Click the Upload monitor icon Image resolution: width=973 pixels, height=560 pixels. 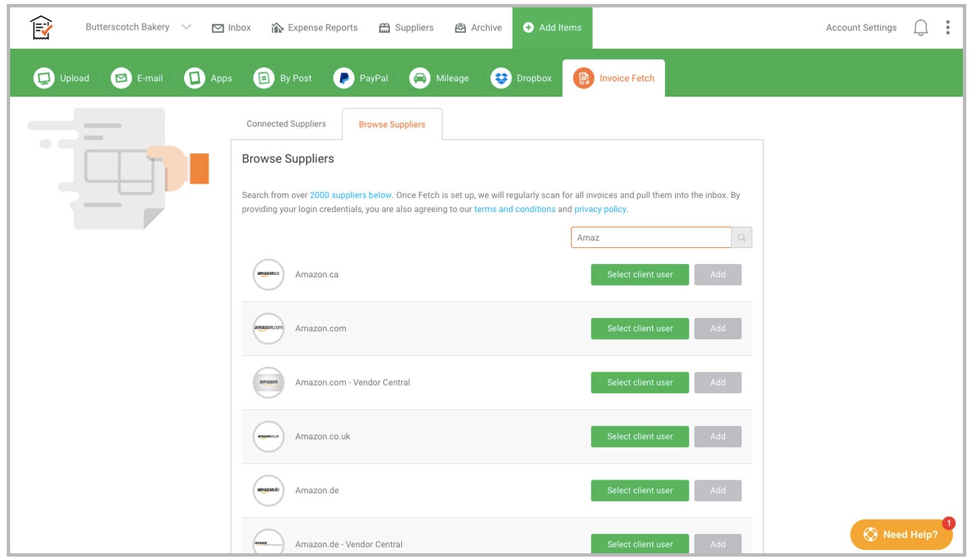point(44,78)
